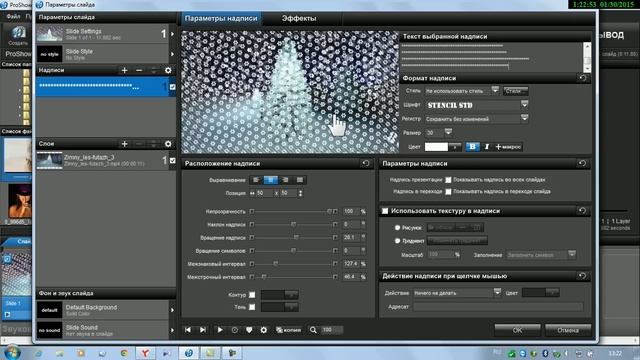Open the white Цвет text color swatch
Viewport: 640px width, 360px height.
pos(436,147)
